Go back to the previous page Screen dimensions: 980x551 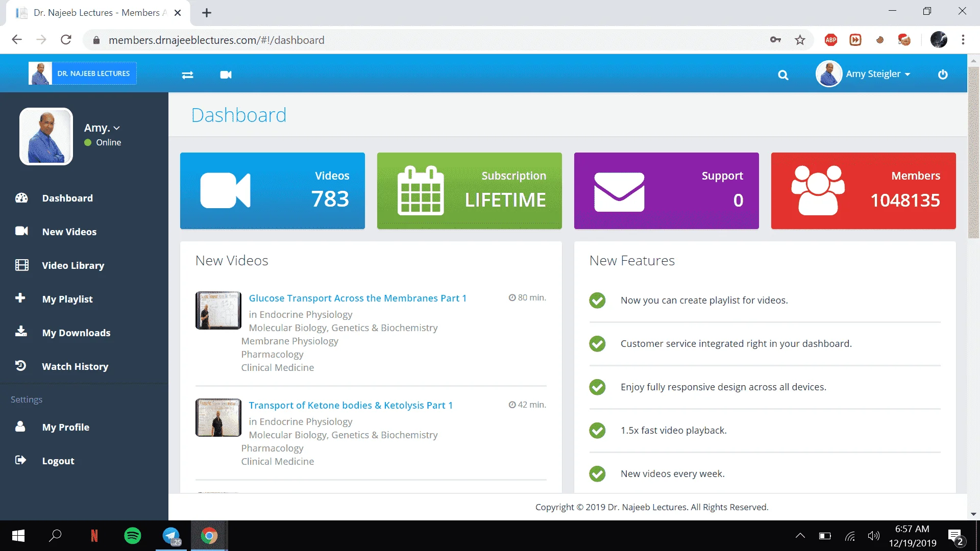[x=17, y=40]
